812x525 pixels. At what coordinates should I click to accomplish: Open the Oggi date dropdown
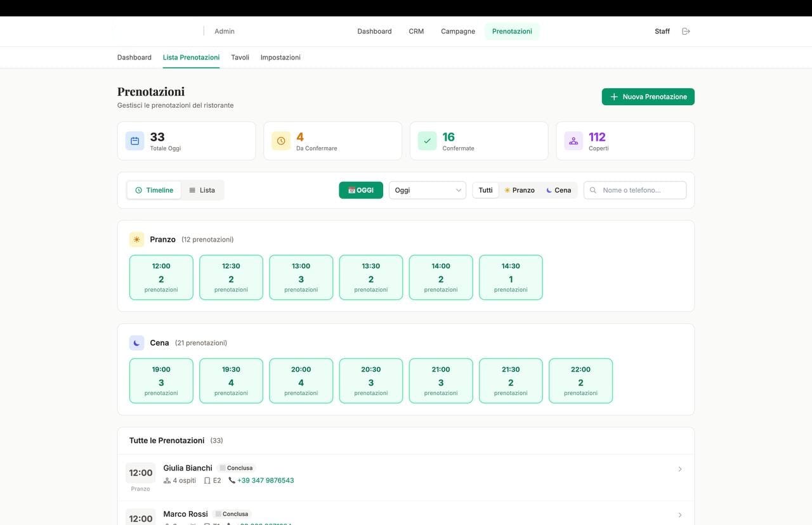click(x=425, y=189)
